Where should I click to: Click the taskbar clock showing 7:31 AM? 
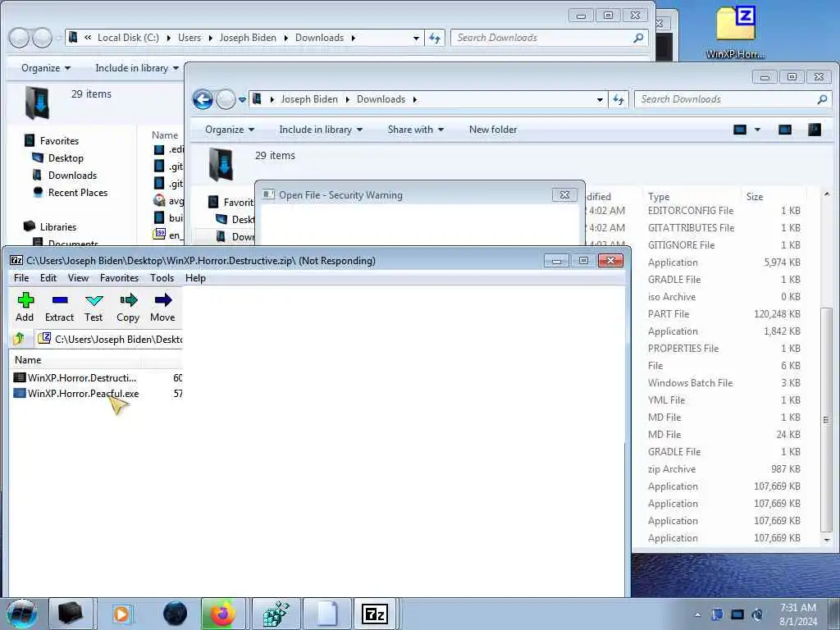point(798,614)
